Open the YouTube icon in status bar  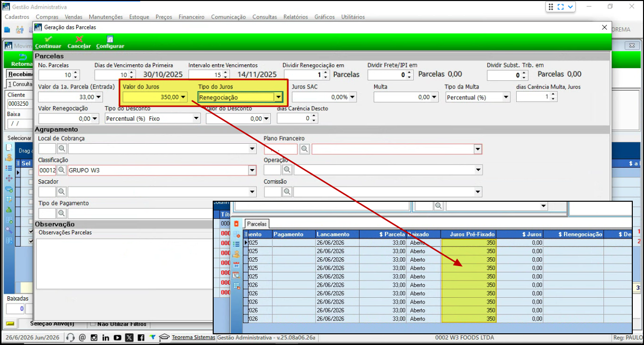(118, 337)
